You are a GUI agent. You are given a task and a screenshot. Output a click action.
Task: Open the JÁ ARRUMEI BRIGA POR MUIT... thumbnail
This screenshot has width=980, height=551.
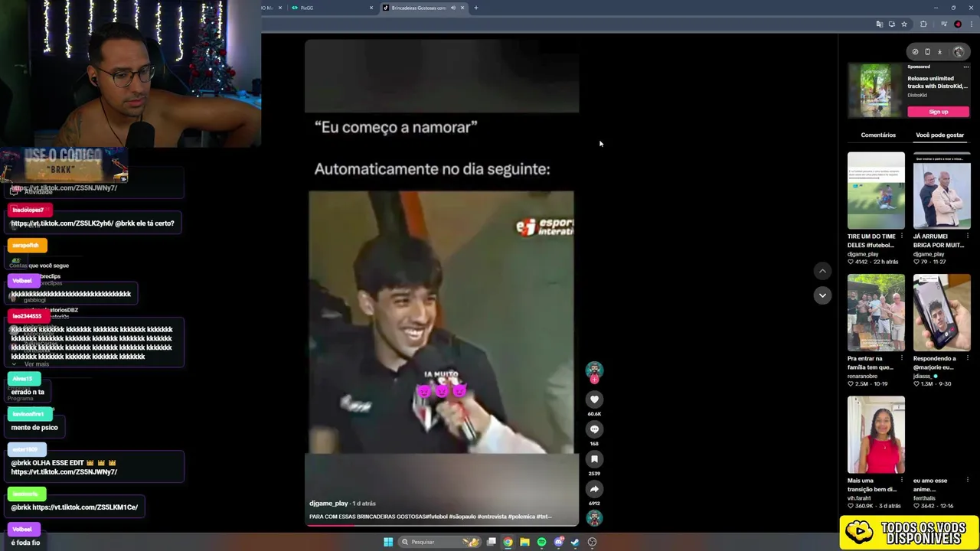click(x=942, y=190)
